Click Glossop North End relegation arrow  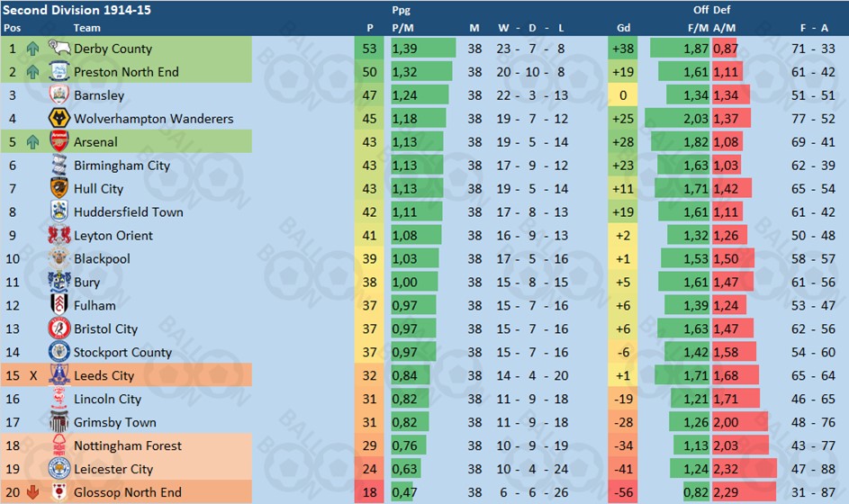point(32,492)
